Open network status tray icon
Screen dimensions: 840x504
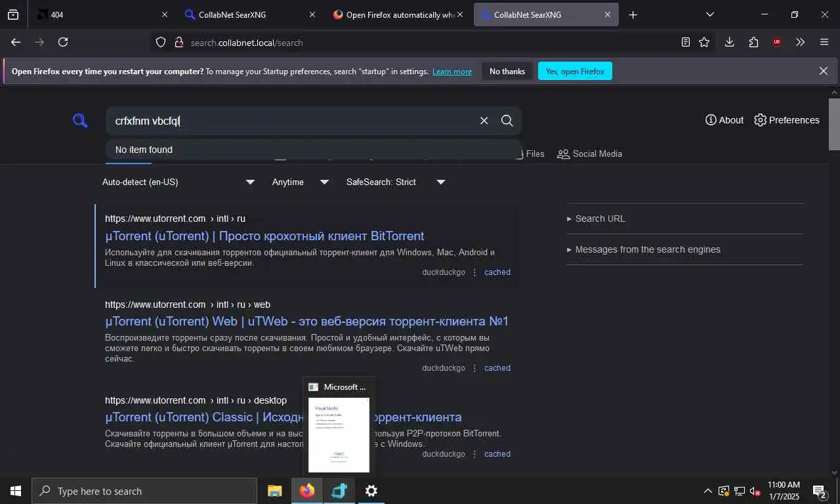click(740, 491)
